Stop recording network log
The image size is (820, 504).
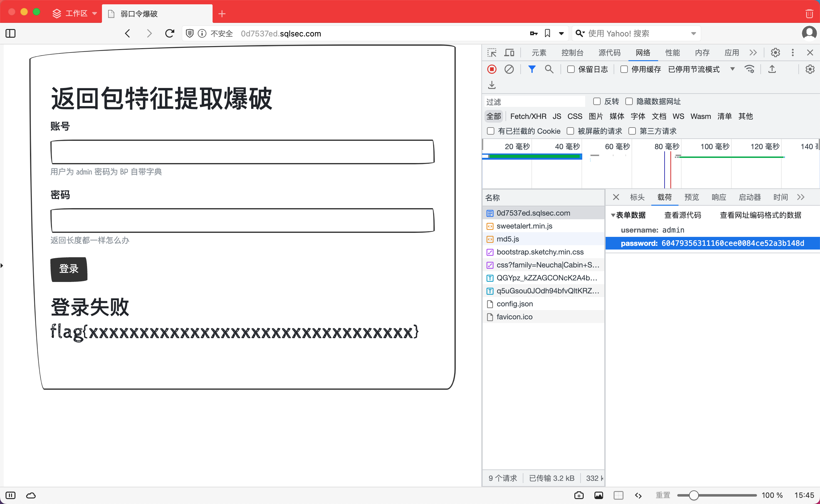pyautogui.click(x=492, y=69)
